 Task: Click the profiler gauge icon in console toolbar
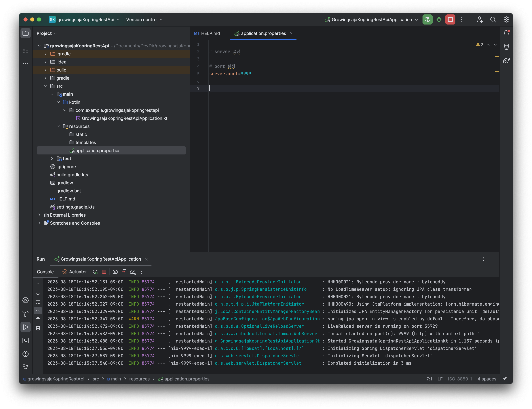click(x=133, y=272)
